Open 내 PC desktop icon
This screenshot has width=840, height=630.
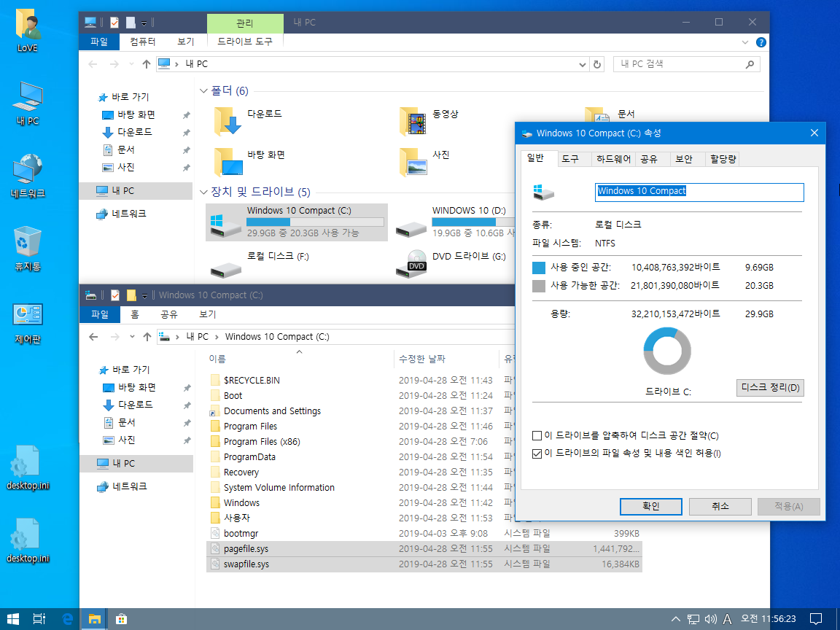(x=27, y=104)
